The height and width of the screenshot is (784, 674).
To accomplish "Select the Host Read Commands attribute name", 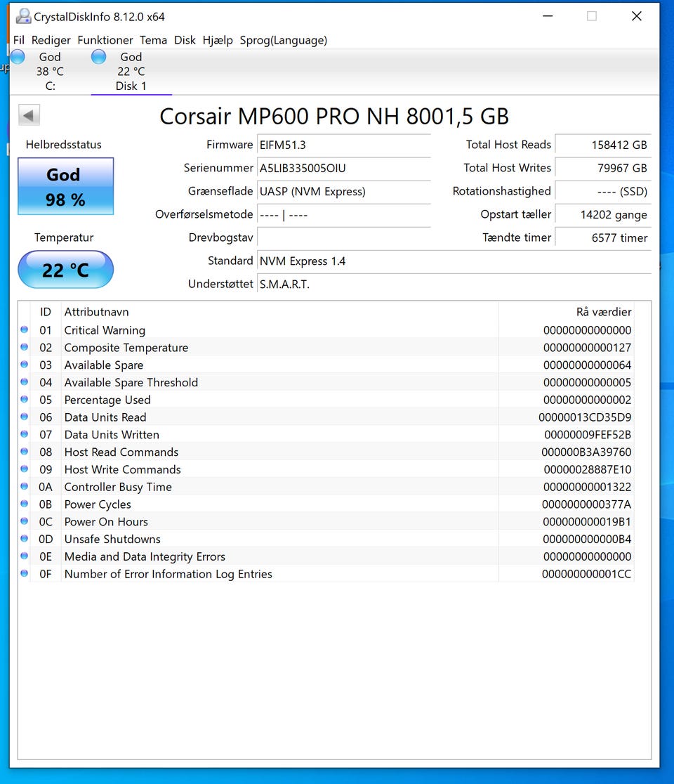I will tap(121, 452).
